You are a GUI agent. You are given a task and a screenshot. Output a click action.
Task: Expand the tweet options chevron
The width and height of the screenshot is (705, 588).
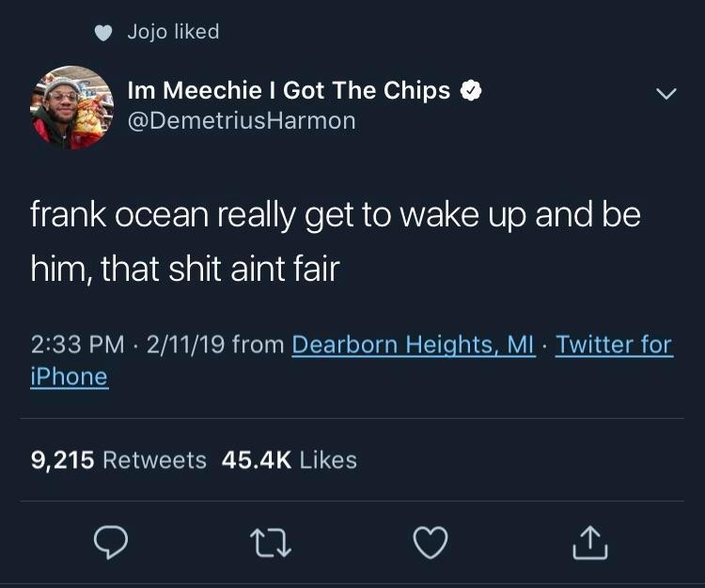click(666, 94)
